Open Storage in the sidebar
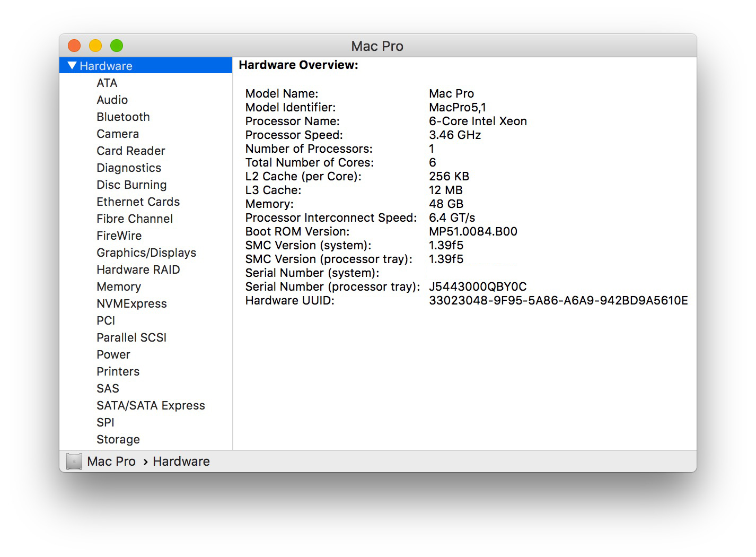This screenshot has width=756, height=557. 118,440
